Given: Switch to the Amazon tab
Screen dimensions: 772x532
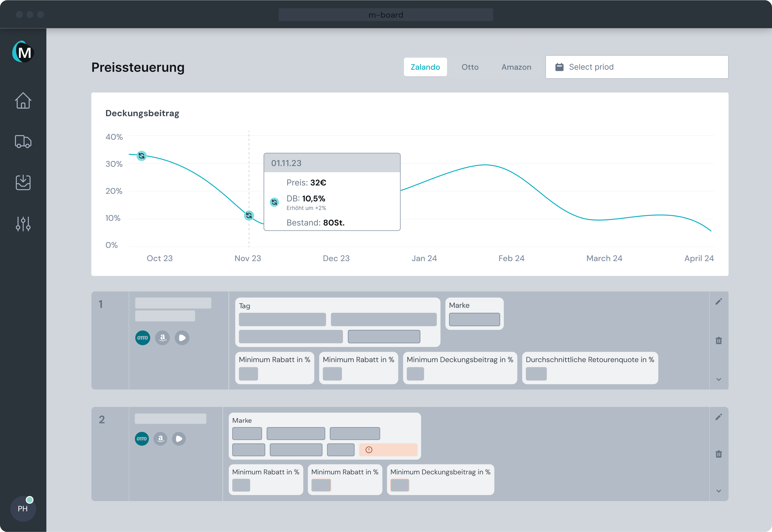Looking at the screenshot, I should coord(516,67).
